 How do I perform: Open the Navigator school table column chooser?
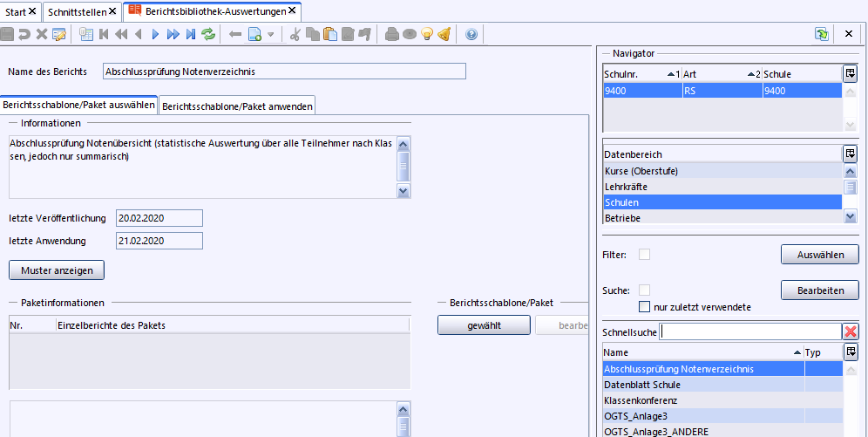(x=851, y=74)
